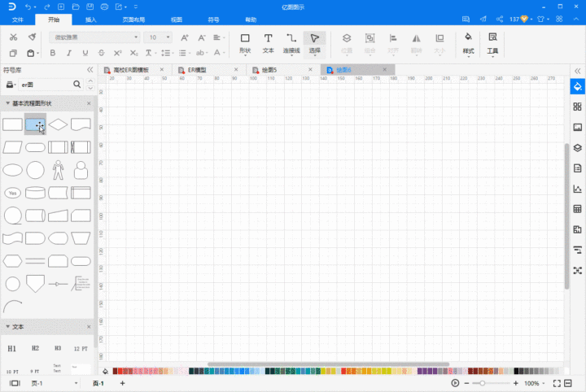
Task: Increase font size with A+ icon
Action: pyautogui.click(x=185, y=37)
